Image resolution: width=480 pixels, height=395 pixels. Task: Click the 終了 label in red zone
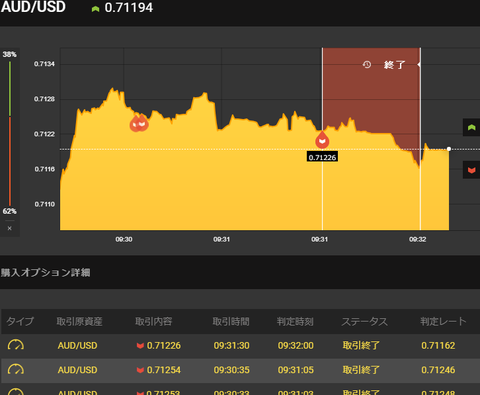pyautogui.click(x=394, y=65)
